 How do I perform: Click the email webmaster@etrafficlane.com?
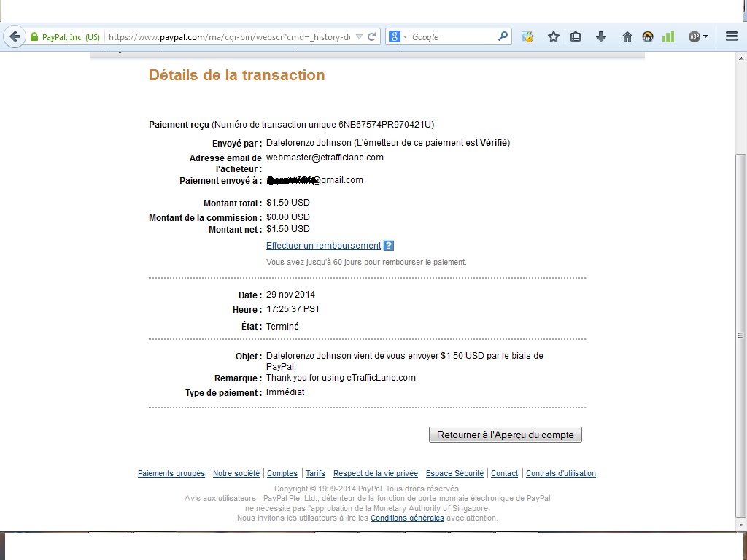(325, 157)
